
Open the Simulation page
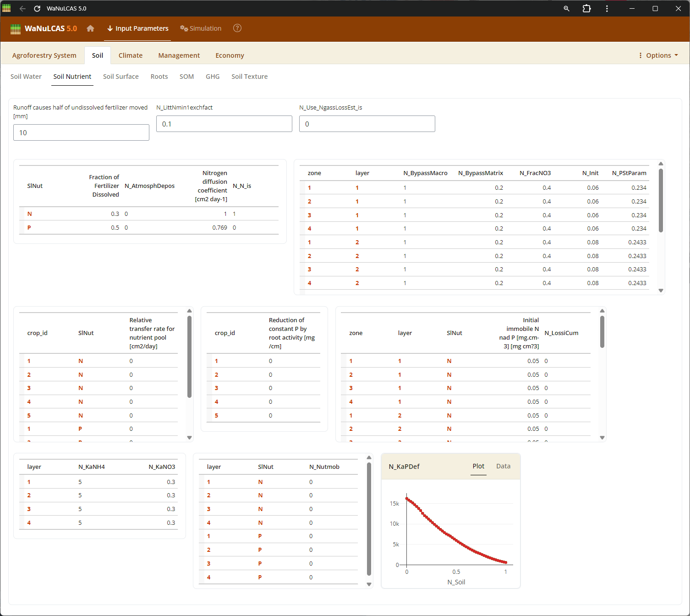pos(201,28)
